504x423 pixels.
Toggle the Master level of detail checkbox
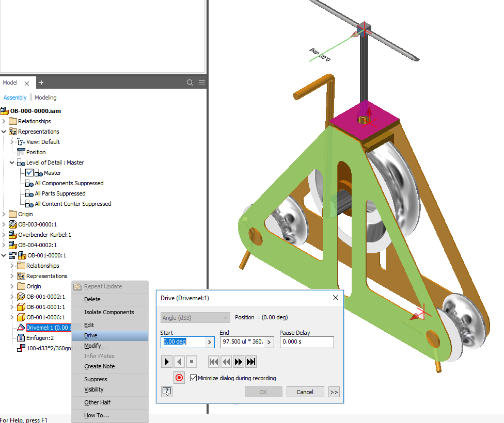point(29,173)
